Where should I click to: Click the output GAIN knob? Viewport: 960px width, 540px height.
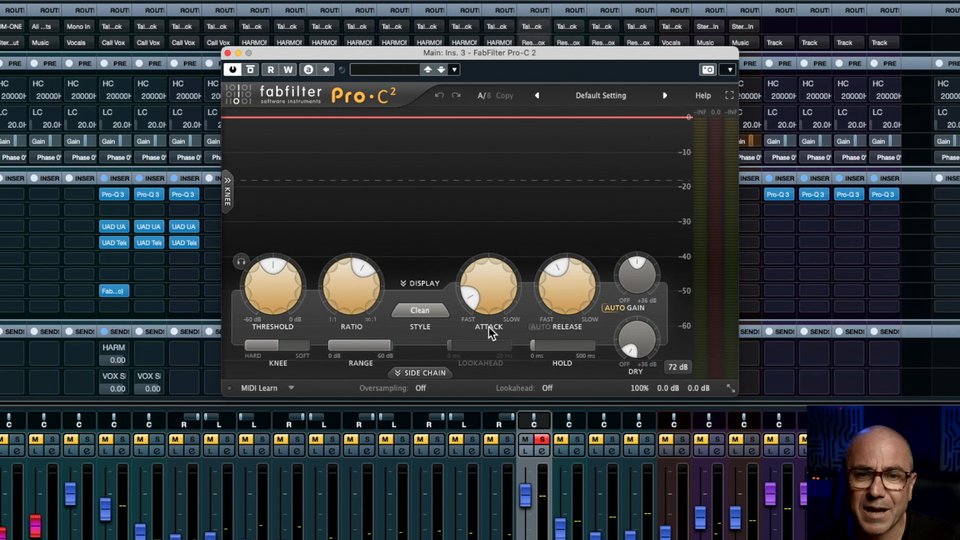point(637,275)
